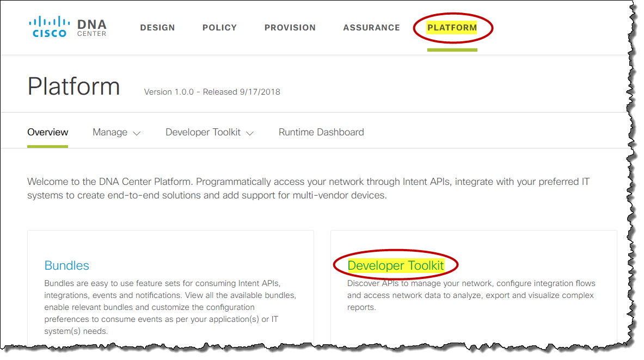Viewport: 644px width, 360px height.
Task: Click the Cisco DNA Center logo
Action: (x=68, y=27)
